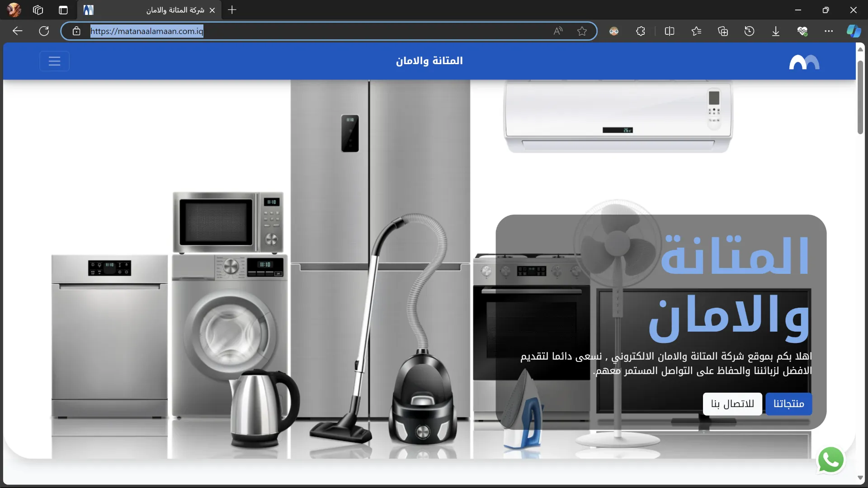Open the Read aloud feature icon
The width and height of the screenshot is (868, 488).
click(x=558, y=31)
